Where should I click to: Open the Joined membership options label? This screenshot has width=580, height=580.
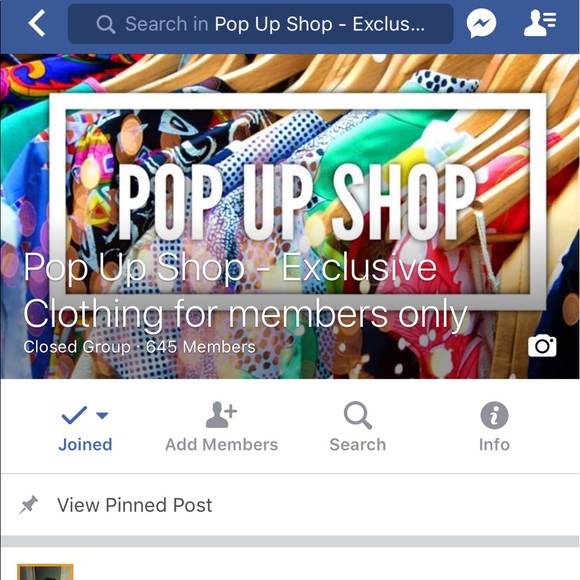[85, 444]
